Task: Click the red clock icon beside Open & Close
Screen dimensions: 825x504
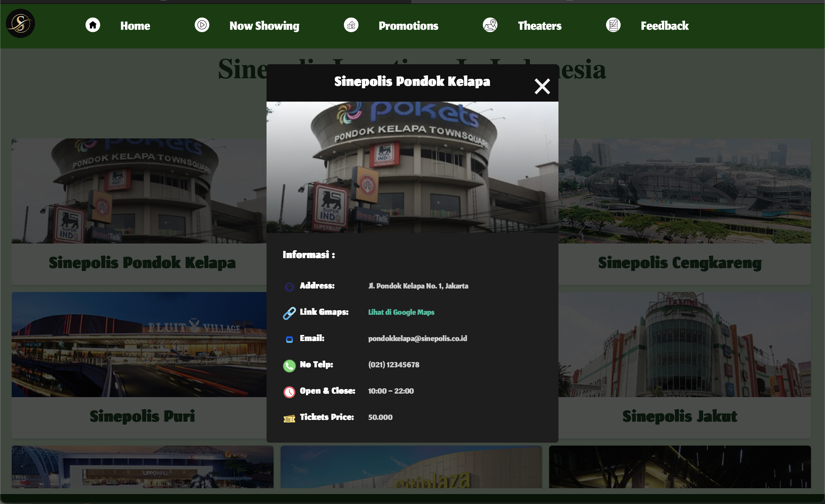Action: click(289, 392)
